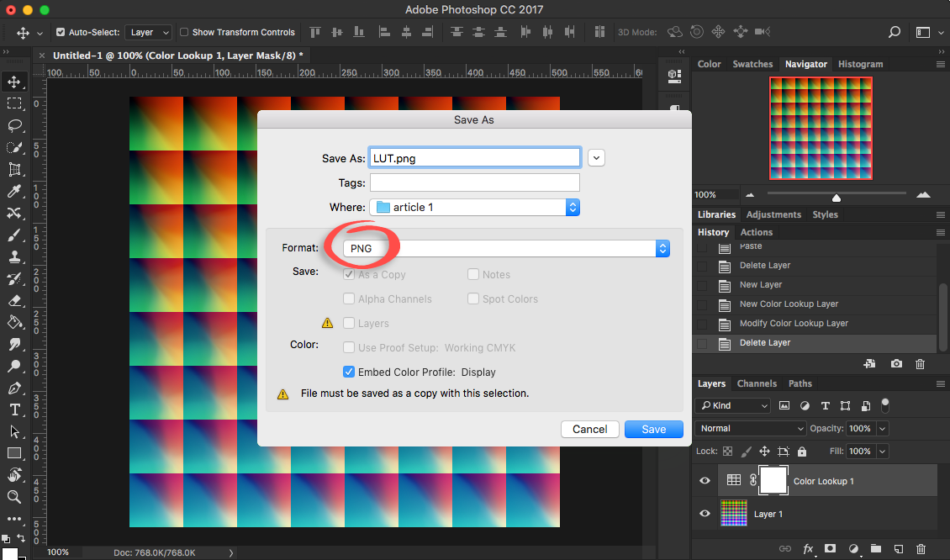Screen dimensions: 950x560
Task: Select the Type tool in toolbar
Action: point(14,409)
